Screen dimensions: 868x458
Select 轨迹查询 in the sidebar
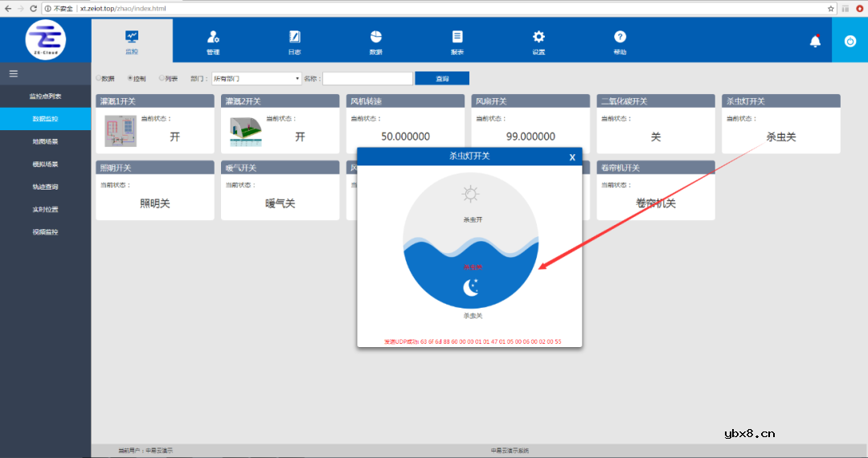(x=45, y=186)
